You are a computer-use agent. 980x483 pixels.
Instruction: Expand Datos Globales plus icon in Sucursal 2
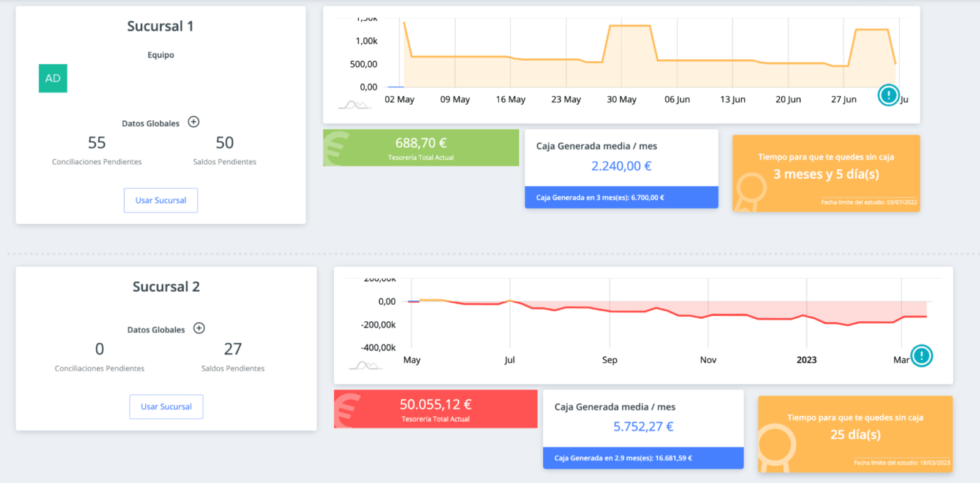(x=199, y=329)
